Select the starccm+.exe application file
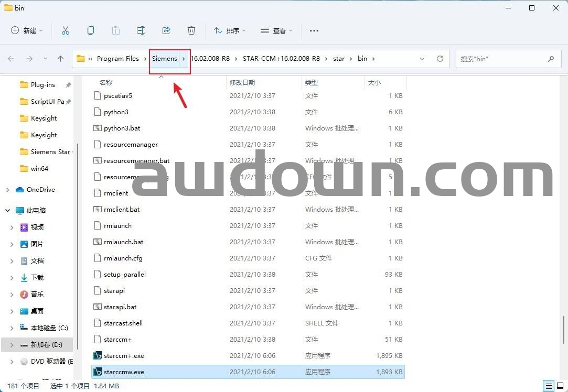The height and width of the screenshot is (392, 568). [x=124, y=356]
